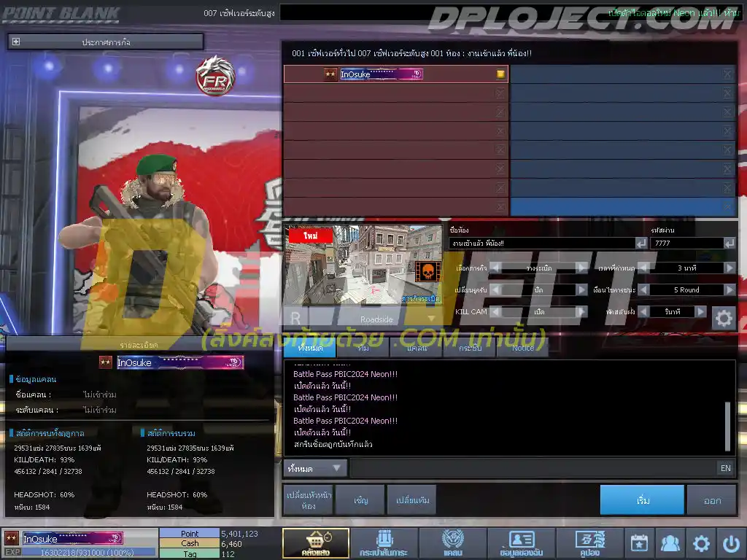Click the Roadside map preview thumbnail
The image size is (747, 560).
(x=363, y=265)
